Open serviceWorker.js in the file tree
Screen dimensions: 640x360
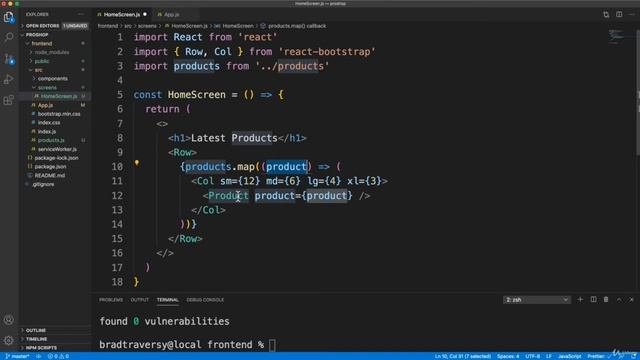click(55, 149)
